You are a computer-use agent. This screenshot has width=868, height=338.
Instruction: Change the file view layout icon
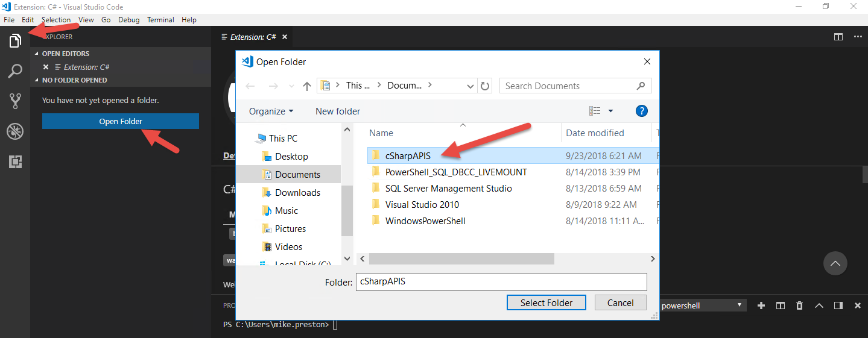point(595,111)
